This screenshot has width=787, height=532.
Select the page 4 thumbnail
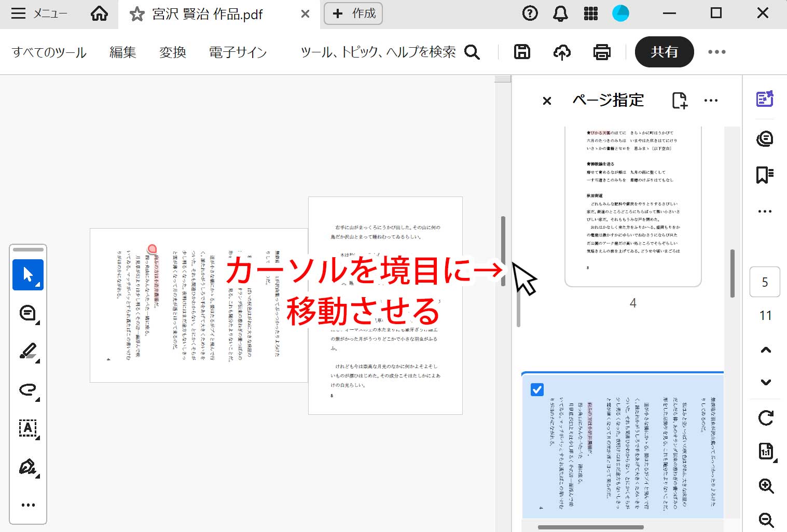pos(633,206)
